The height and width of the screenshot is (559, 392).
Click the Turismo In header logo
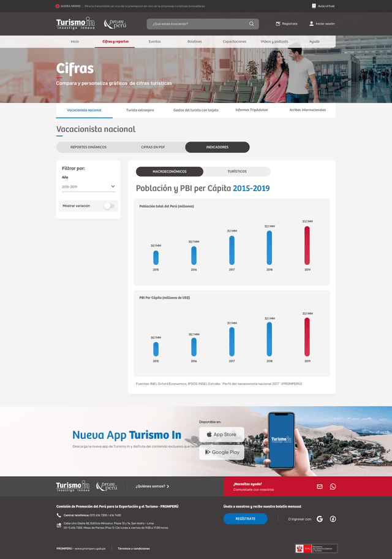pyautogui.click(x=75, y=23)
